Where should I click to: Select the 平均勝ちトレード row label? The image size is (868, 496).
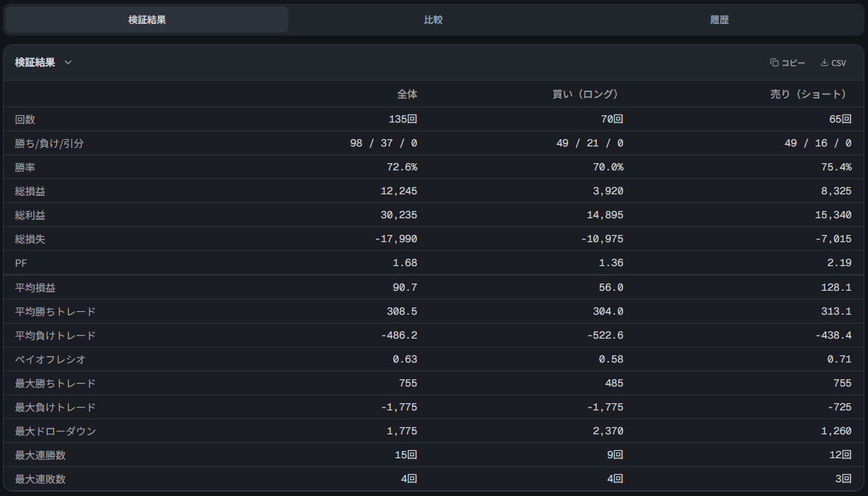(55, 312)
